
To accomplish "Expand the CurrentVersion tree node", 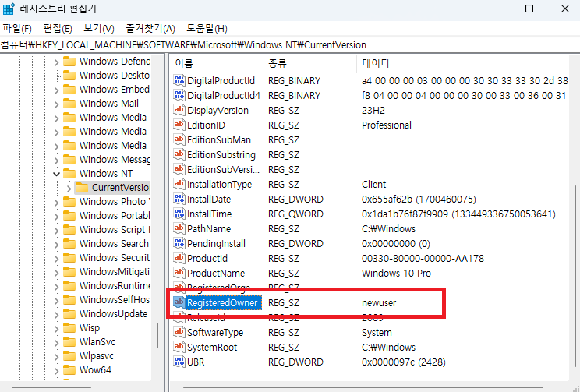I will coord(69,189).
